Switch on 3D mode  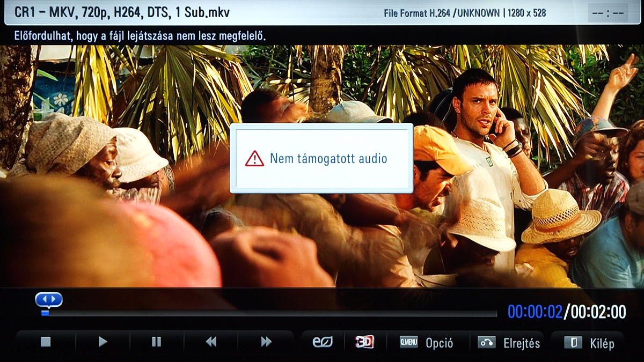[365, 342]
